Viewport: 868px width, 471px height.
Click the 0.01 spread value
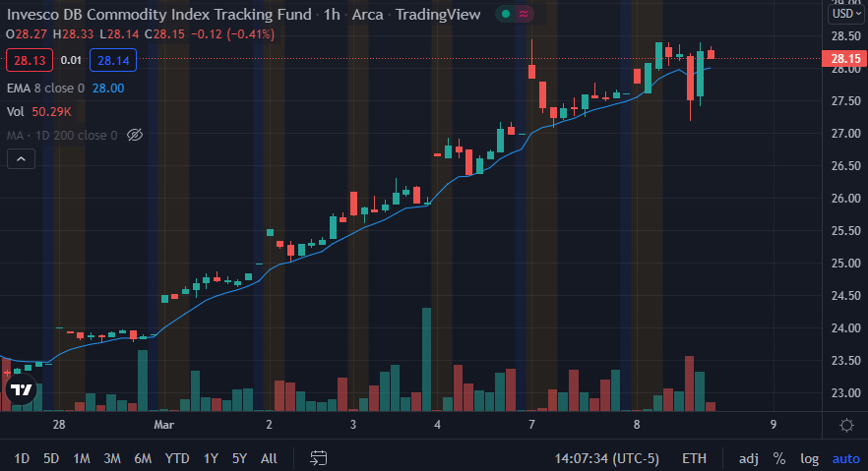click(x=71, y=60)
